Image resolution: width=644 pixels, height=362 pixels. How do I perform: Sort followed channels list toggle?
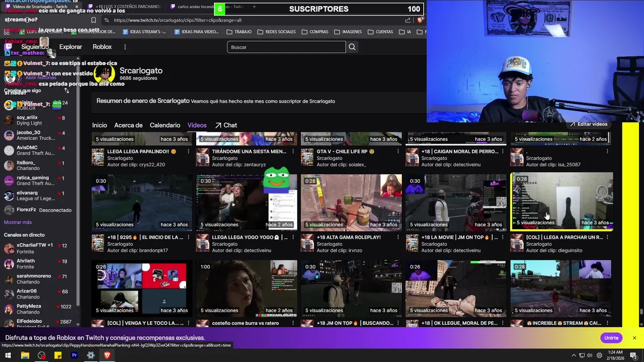coord(66,90)
